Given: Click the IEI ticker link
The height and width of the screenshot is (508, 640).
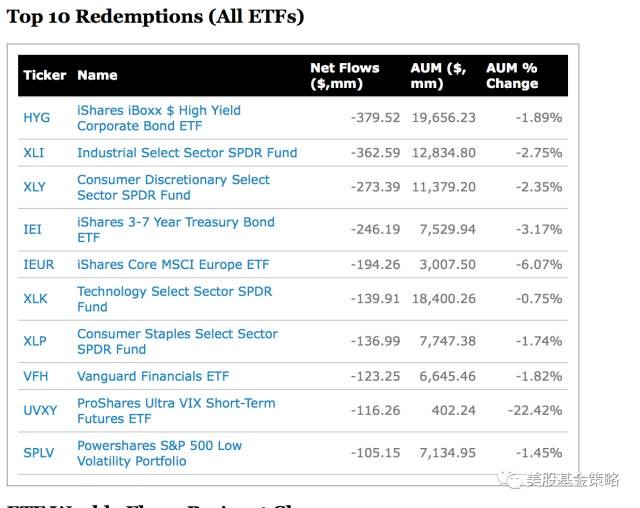Looking at the screenshot, I should [32, 230].
